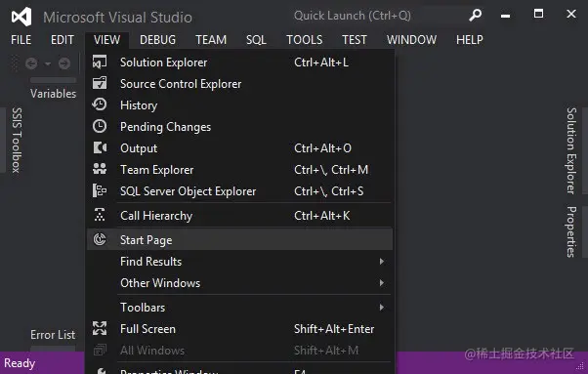Click the Output window icon

pyautogui.click(x=100, y=148)
